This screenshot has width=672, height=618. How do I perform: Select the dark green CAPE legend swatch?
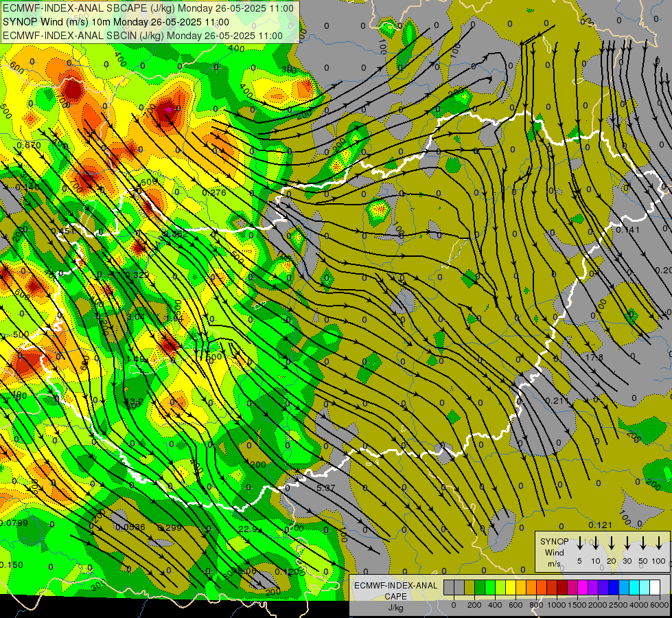[480, 587]
